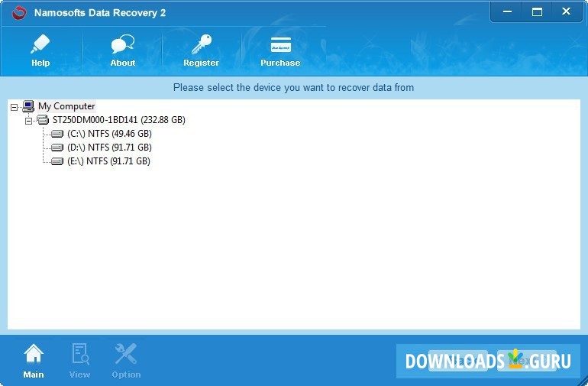588x386 pixels.
Task: Select the (D:\) NTFS (91.71 GB) partition
Action: click(109, 148)
